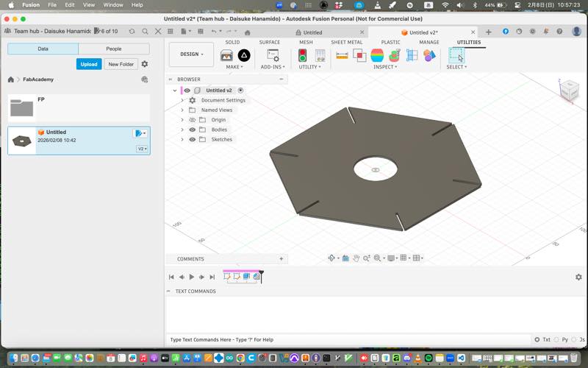
Task: Click the black triangle Make service icon
Action: coord(244,55)
